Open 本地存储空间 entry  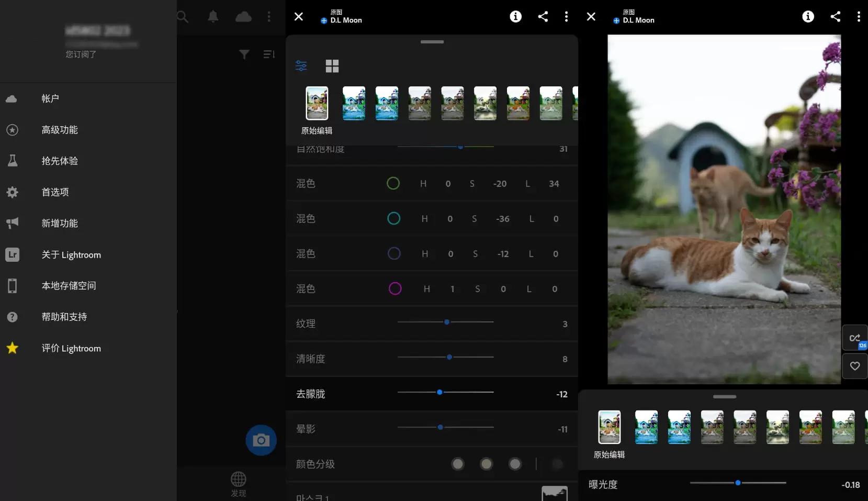88,286
